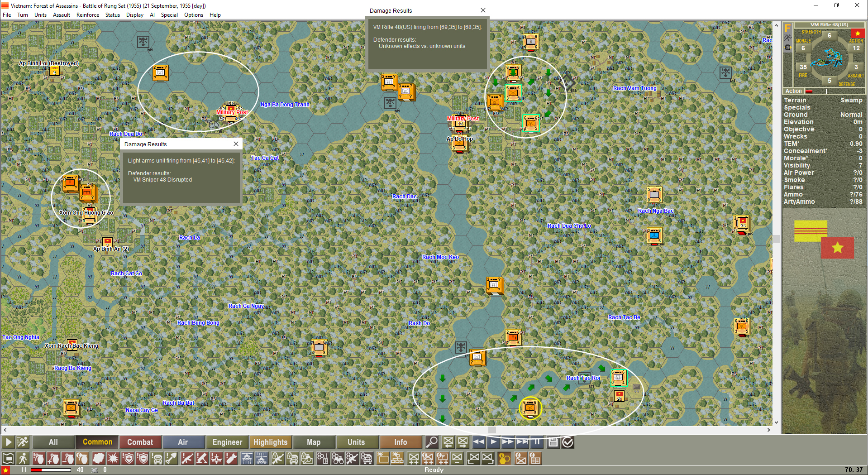The width and height of the screenshot is (868, 475).
Task: Open the Options menu
Action: coord(193,14)
